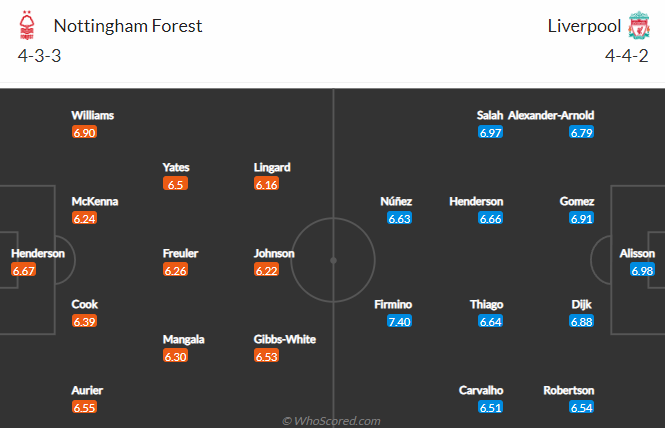
Task: Click Robertson's 6.54 rating badge
Action: tap(581, 408)
